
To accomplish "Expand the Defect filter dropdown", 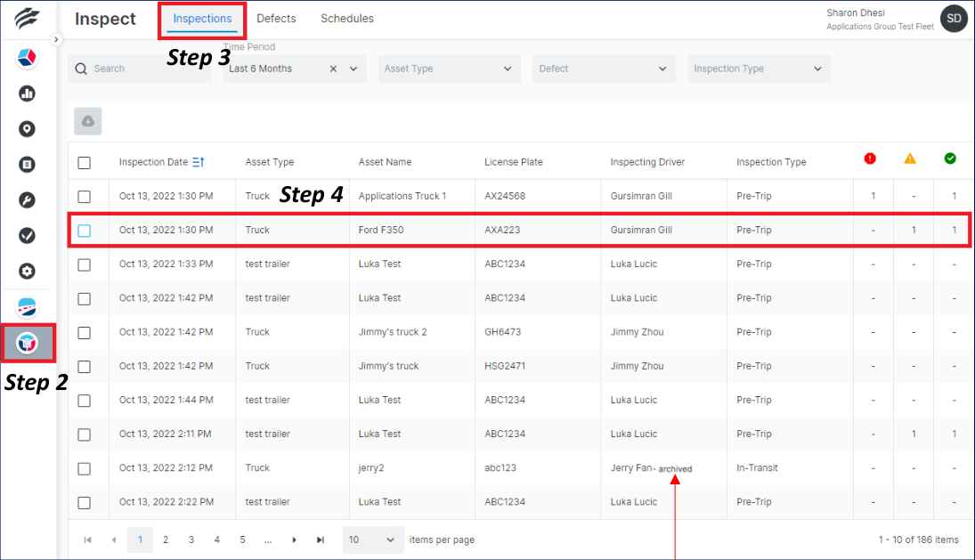I will pos(604,69).
